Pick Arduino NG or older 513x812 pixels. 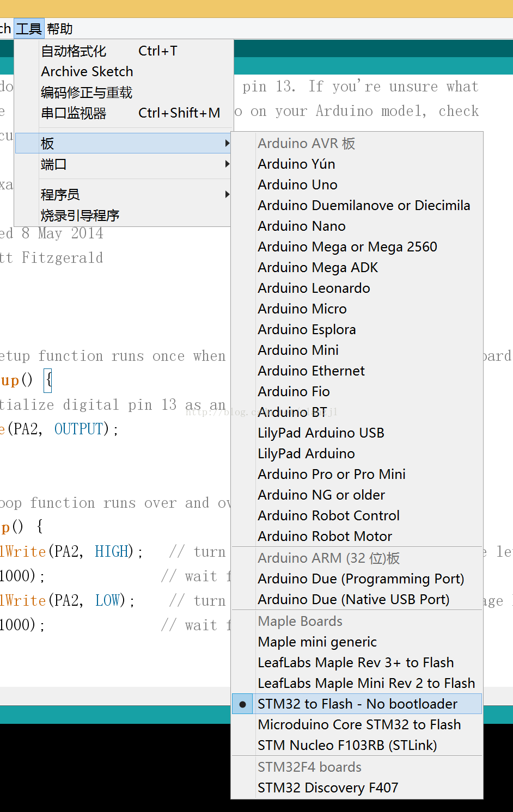pos(357,495)
